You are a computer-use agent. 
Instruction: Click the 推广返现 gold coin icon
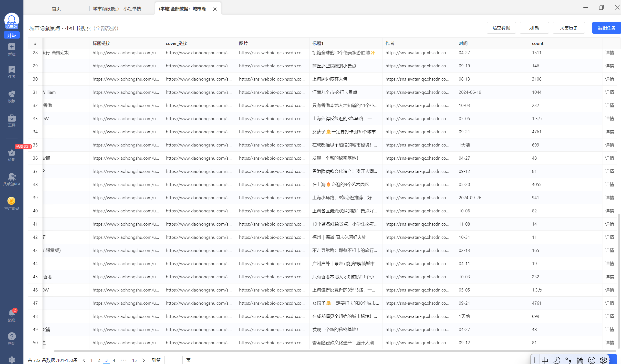coord(11,203)
